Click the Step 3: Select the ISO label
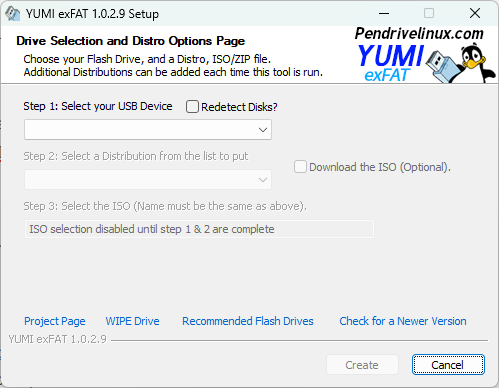This screenshot has width=499, height=388. pos(165,206)
